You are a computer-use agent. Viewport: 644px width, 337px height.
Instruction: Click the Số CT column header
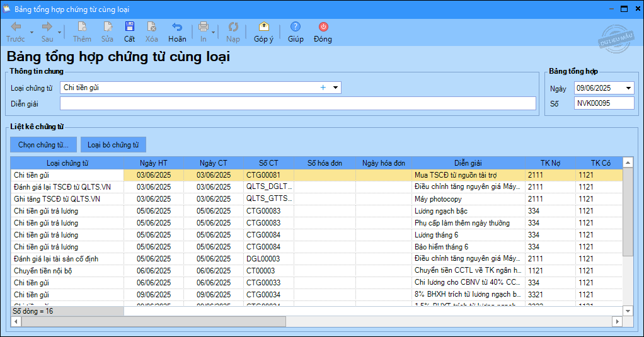tap(268, 163)
